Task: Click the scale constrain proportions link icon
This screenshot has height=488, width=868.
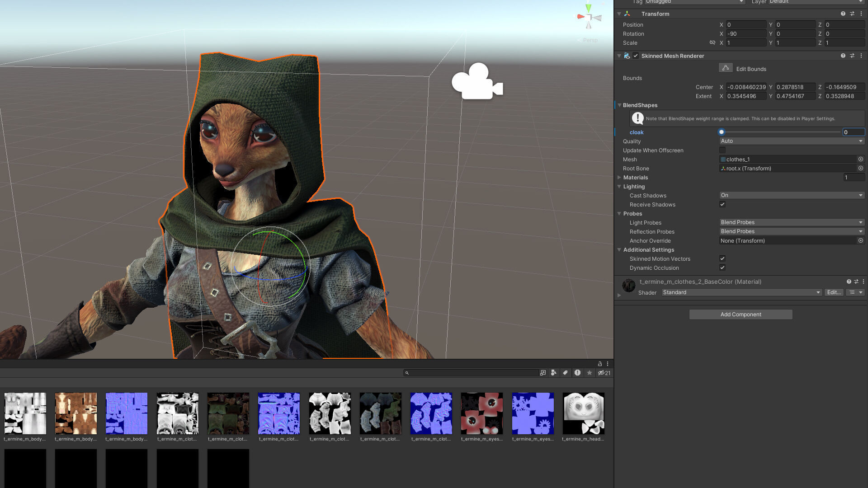Action: tap(712, 42)
